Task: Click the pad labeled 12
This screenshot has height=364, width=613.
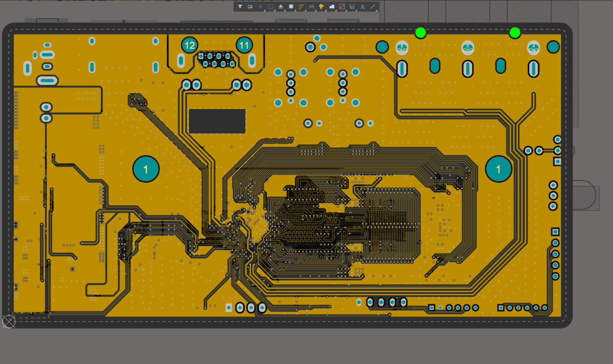Action: tap(190, 46)
